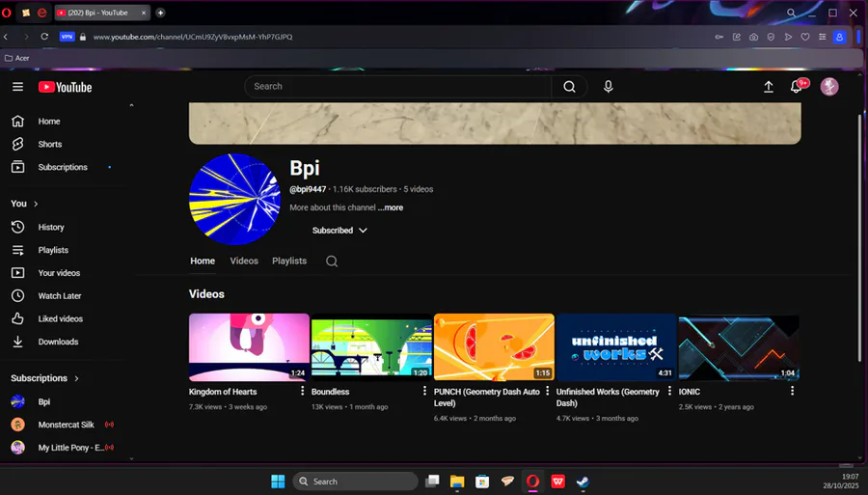Reload the page in Opera
This screenshot has width=868, height=495.
44,37
